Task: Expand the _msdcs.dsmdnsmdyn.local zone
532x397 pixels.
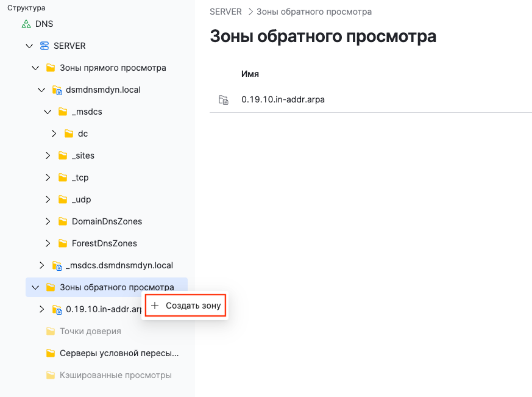Action: 41,265
